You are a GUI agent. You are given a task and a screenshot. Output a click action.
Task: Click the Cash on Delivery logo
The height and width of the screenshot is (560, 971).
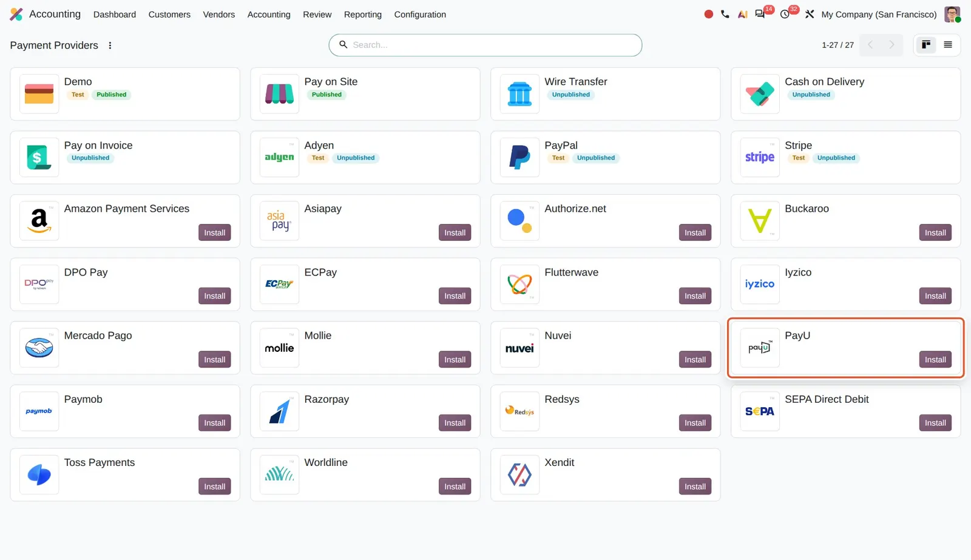[x=760, y=94]
